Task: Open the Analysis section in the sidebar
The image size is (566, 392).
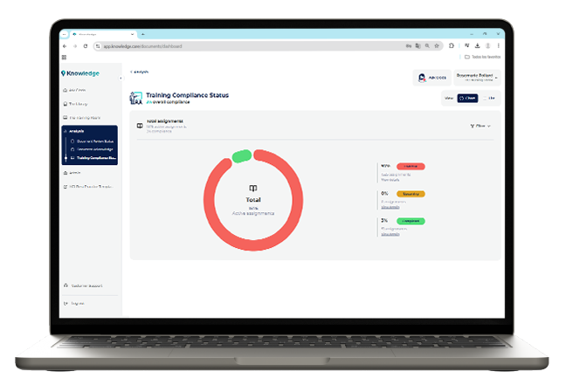Action: 73,131
